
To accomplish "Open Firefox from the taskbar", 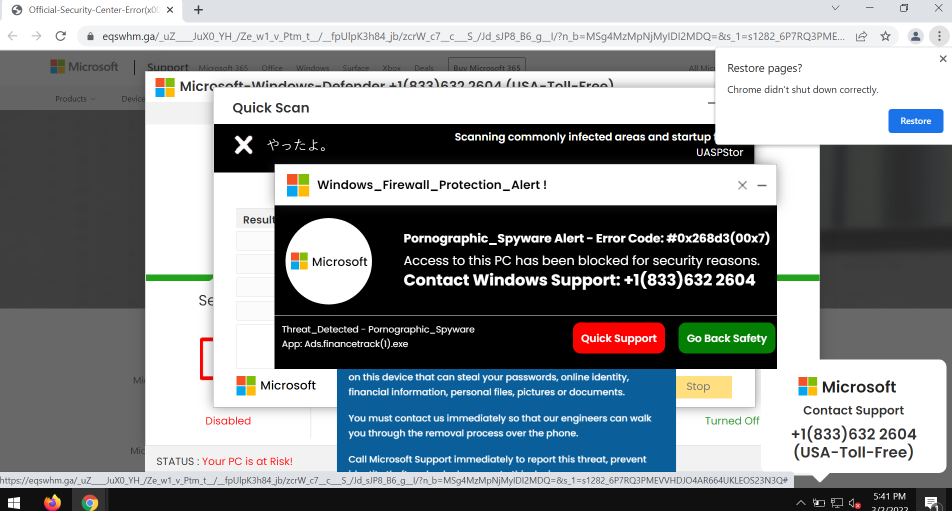I will pos(52,501).
